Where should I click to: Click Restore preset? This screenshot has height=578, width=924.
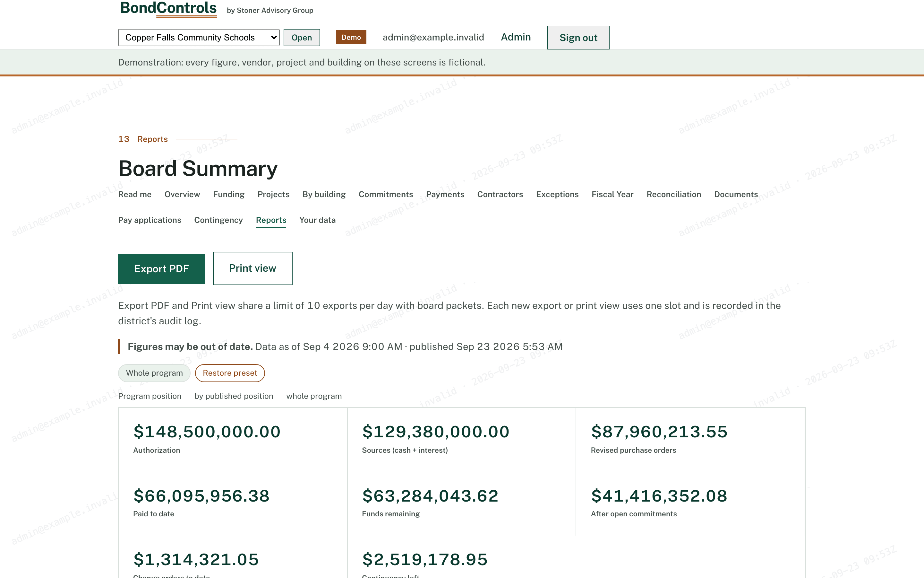pyautogui.click(x=230, y=373)
